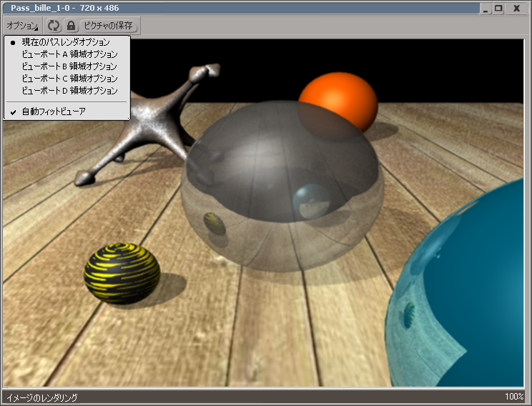The image size is (532, 406).
Task: Click the イメージのレンダリング status text
Action: click(41, 397)
